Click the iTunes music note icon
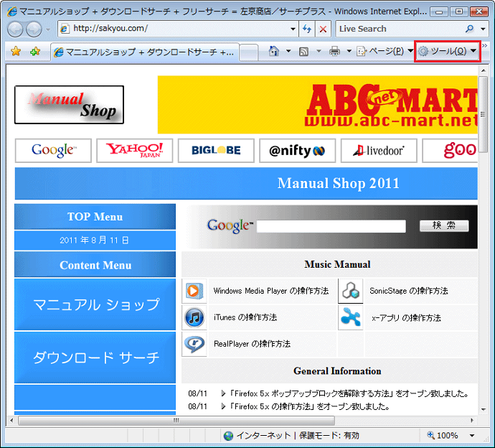This screenshot has width=495, height=448. point(194,317)
